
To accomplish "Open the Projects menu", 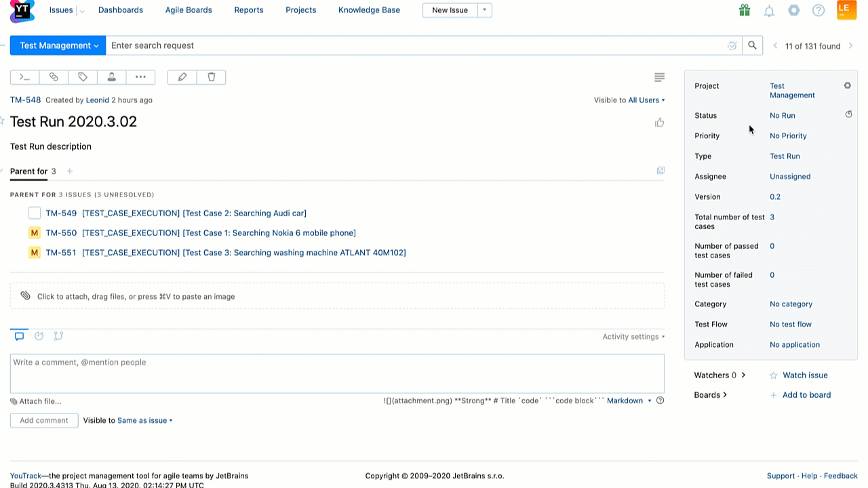I will pos(301,10).
